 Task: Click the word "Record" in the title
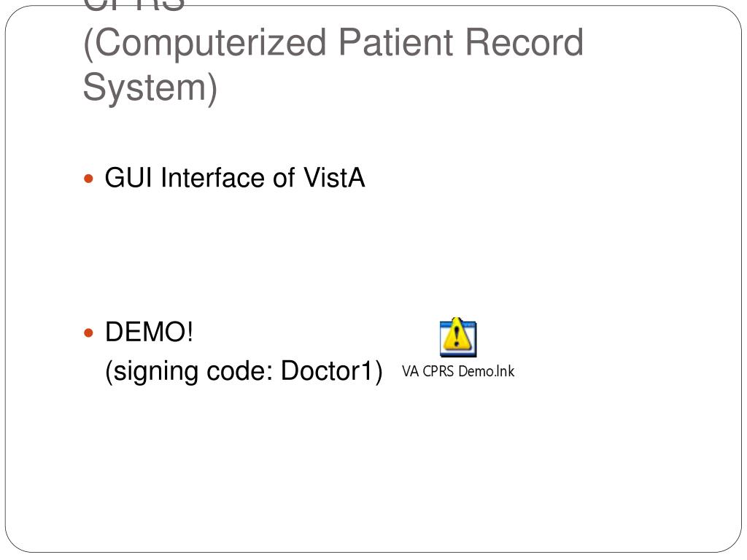point(524,42)
